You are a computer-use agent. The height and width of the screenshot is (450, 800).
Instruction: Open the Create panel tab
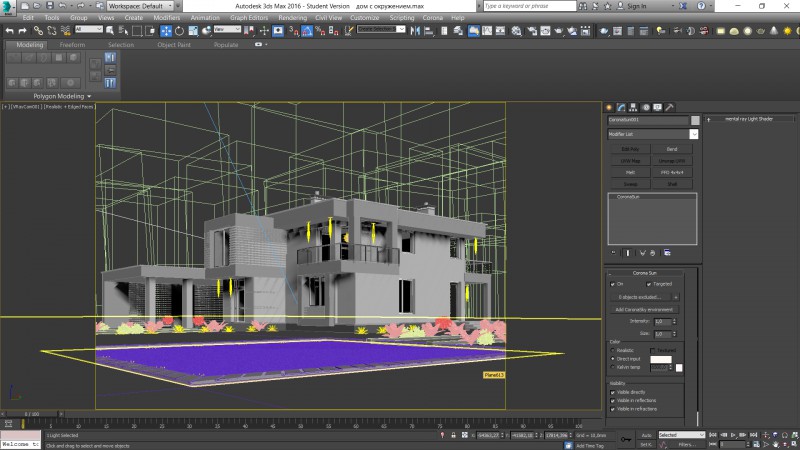[609, 107]
